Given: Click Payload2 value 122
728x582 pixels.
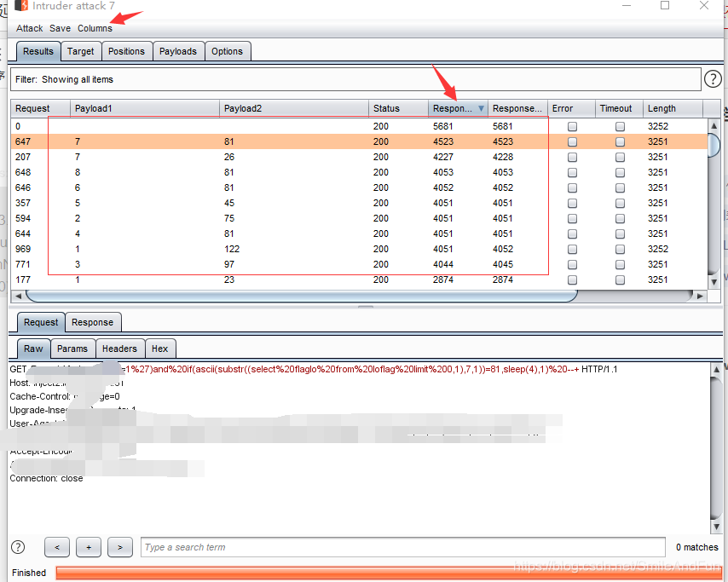Looking at the screenshot, I should click(x=232, y=249).
